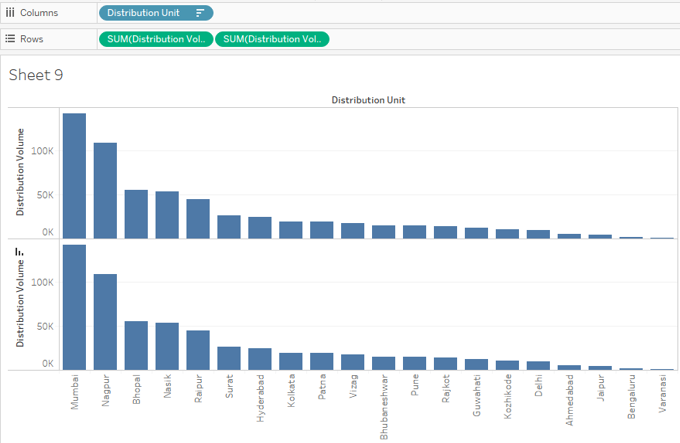Select the Nasik bar in upper chart
The image size is (680, 443).
(x=167, y=215)
